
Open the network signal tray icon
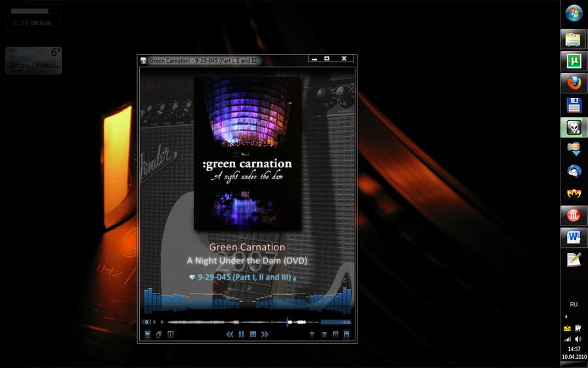[x=567, y=339]
